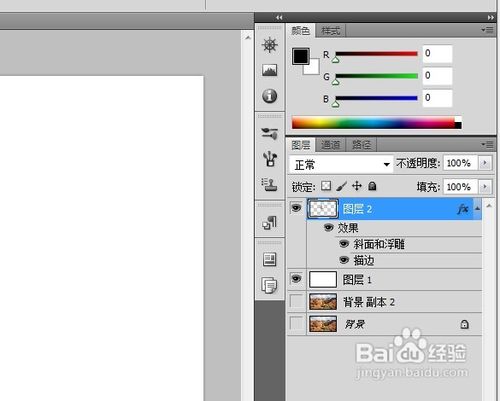Open the Layer Comps panel icon

click(270, 259)
